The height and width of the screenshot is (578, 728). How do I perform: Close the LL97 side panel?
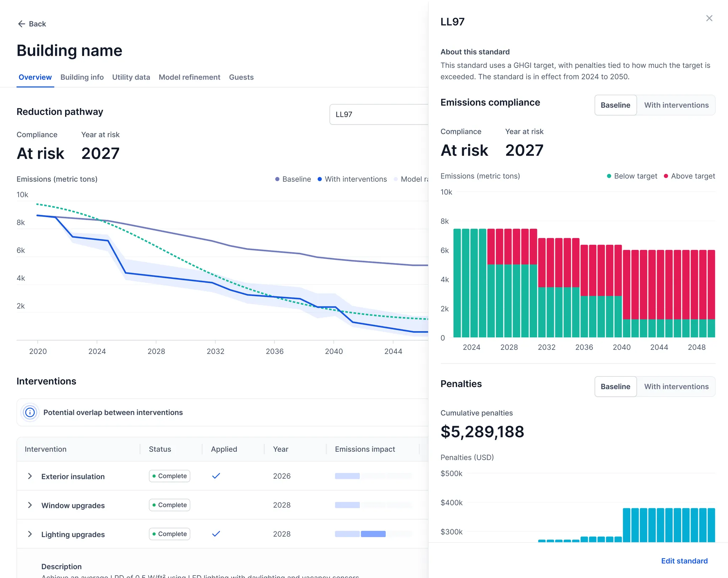pyautogui.click(x=709, y=18)
